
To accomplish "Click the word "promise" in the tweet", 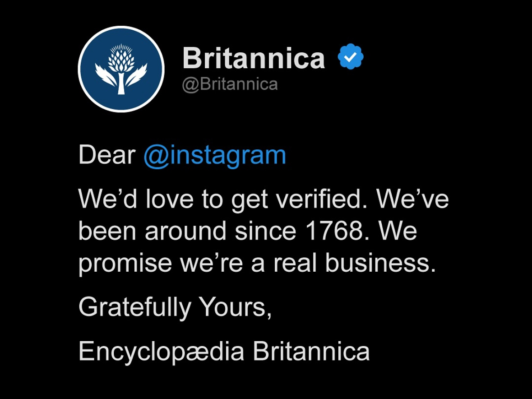I will pyautogui.click(x=125, y=264).
